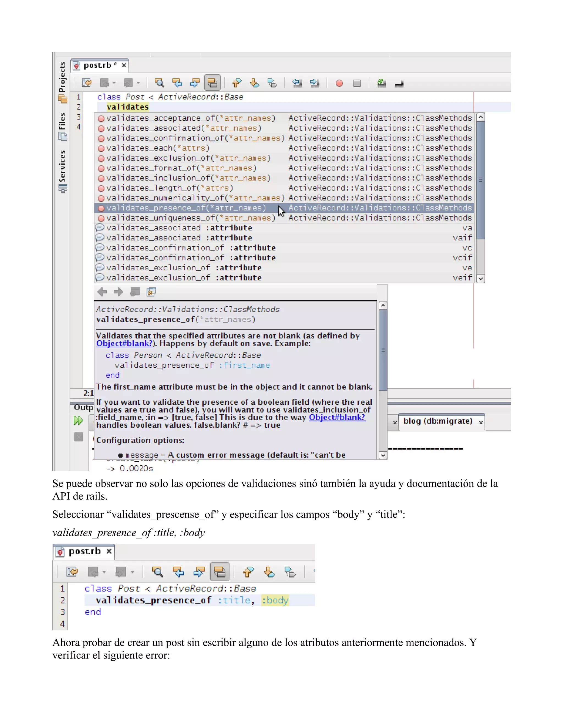This screenshot has width=563, height=728.
Task: Click Find Next Occurrence in post.rb * toolbar
Action: pyautogui.click(x=195, y=83)
